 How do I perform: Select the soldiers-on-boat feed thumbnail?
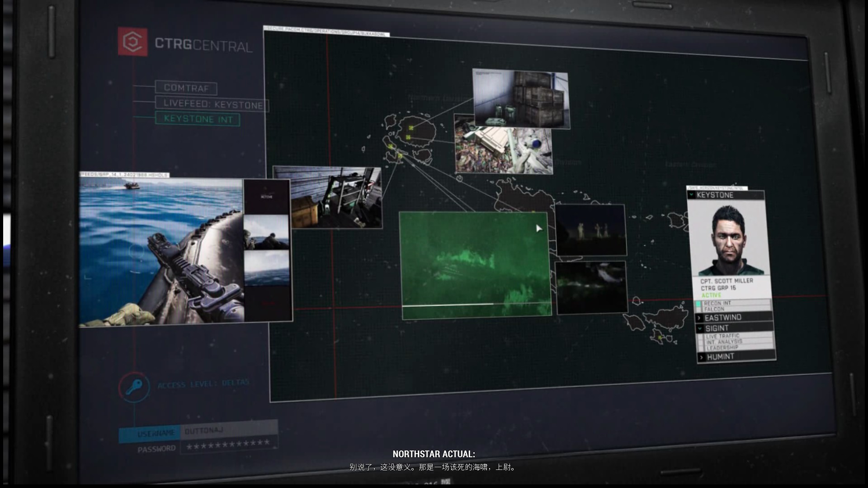266,232
